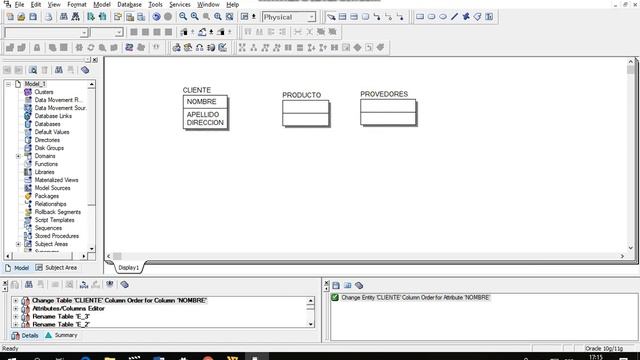Open the Tools menu
This screenshot has width=640, height=360.
tap(155, 4)
